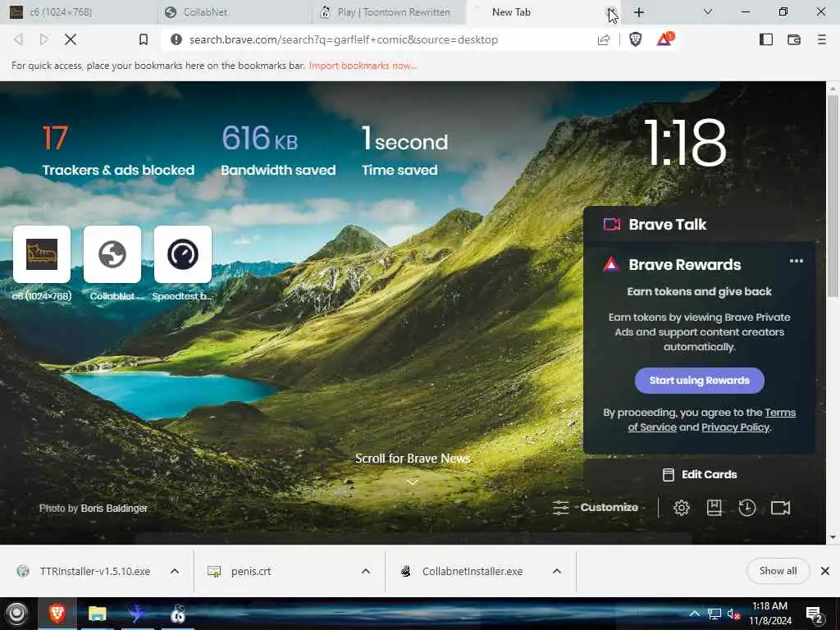This screenshot has width=840, height=630.
Task: Expand options for CollabnetInstaller download
Action: 557,571
